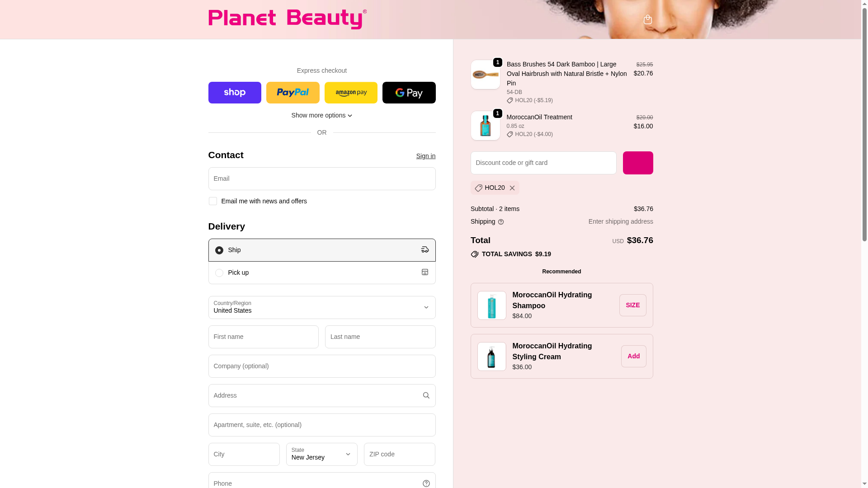Focus the Discount code or gift card field
The width and height of the screenshot is (868, 488).
point(543,163)
